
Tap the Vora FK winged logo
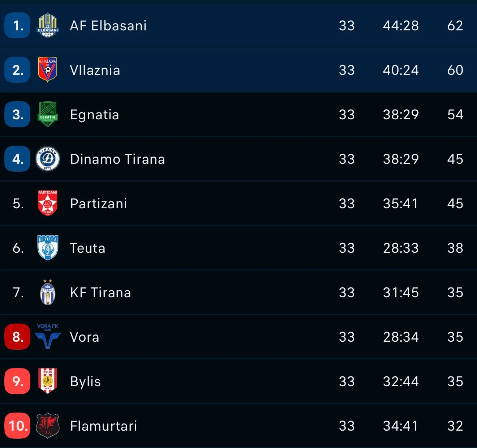click(x=48, y=337)
